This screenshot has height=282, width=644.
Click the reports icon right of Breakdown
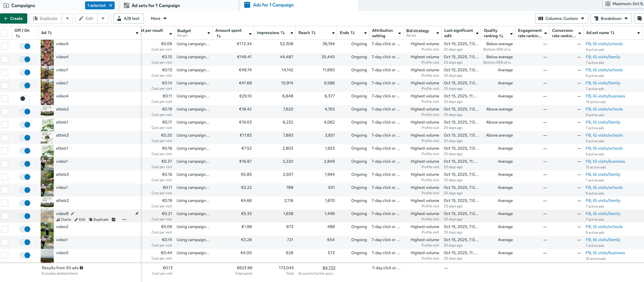pyautogui.click(x=639, y=18)
